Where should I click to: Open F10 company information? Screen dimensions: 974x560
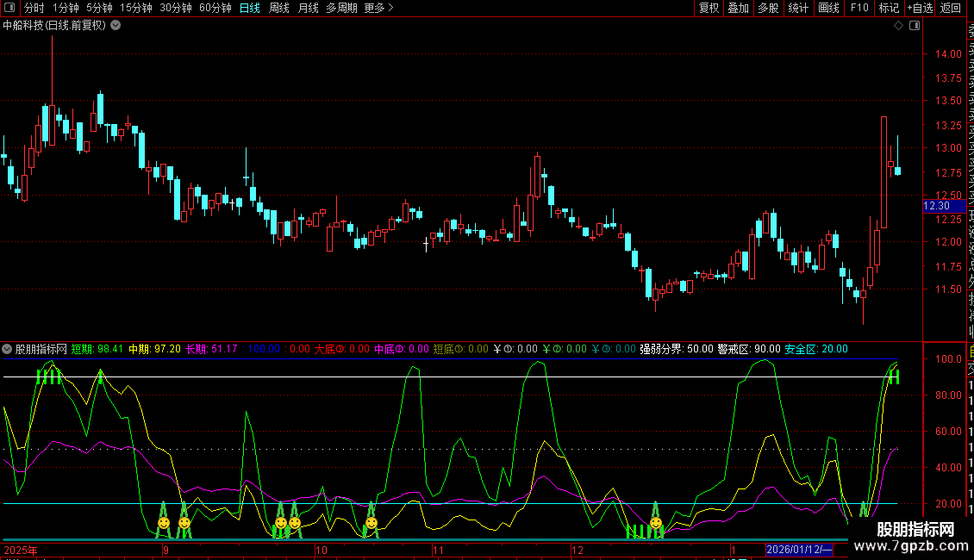tap(859, 8)
